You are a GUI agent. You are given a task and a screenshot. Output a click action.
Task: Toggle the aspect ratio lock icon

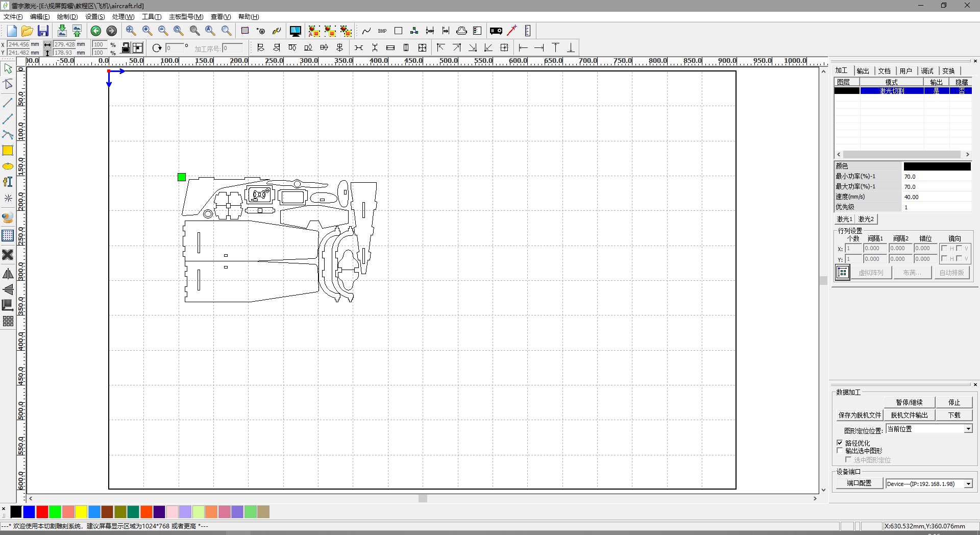[126, 47]
